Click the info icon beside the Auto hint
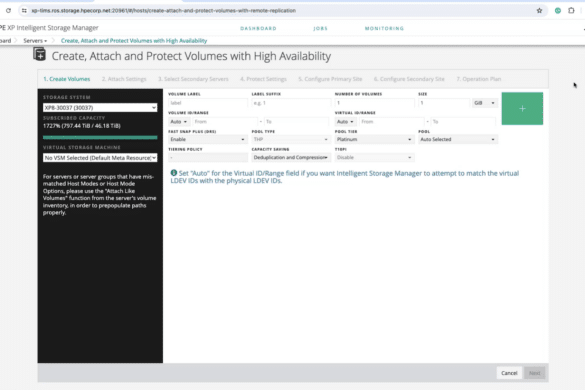The image size is (585, 390). coord(173,173)
